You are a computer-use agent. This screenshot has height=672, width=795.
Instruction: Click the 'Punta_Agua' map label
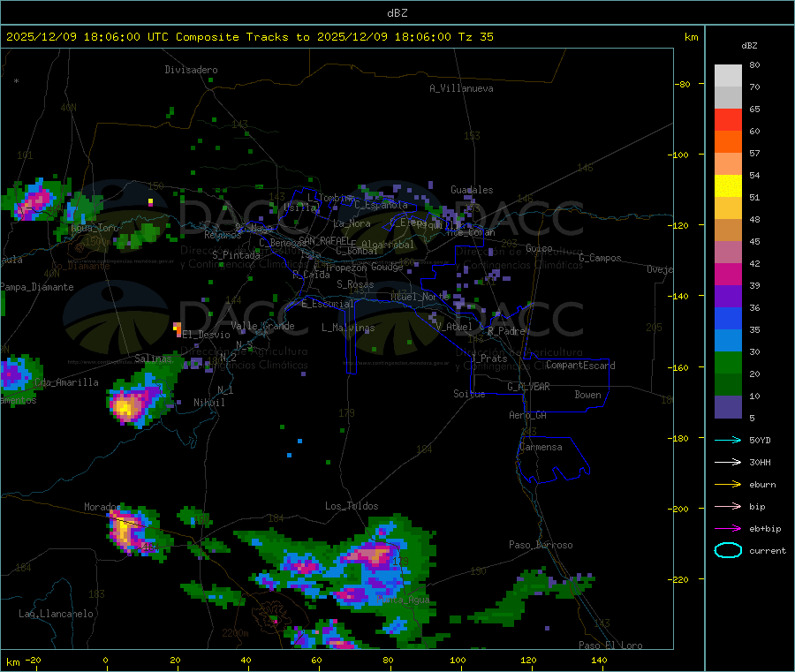click(x=404, y=600)
